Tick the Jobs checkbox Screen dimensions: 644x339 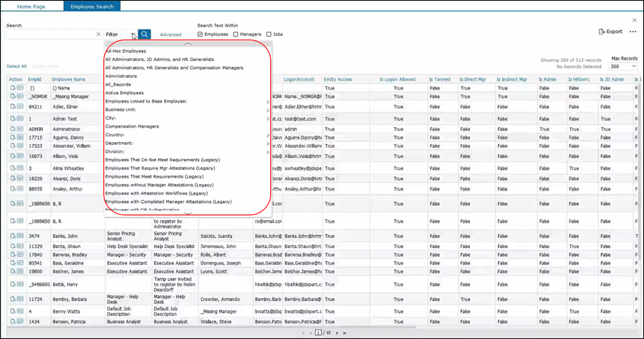(x=269, y=34)
